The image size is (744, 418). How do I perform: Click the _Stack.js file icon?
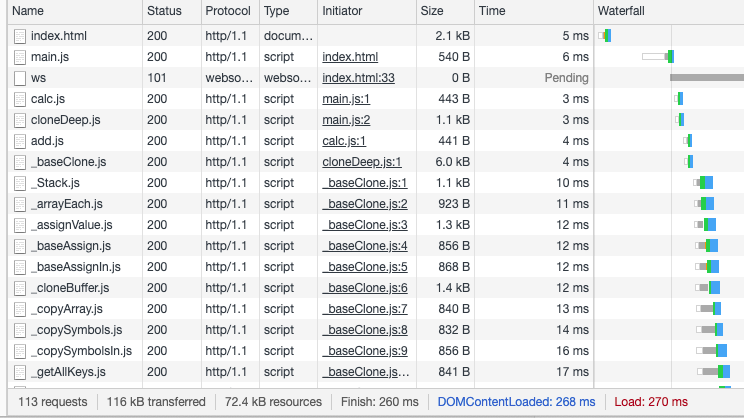[x=20, y=183]
